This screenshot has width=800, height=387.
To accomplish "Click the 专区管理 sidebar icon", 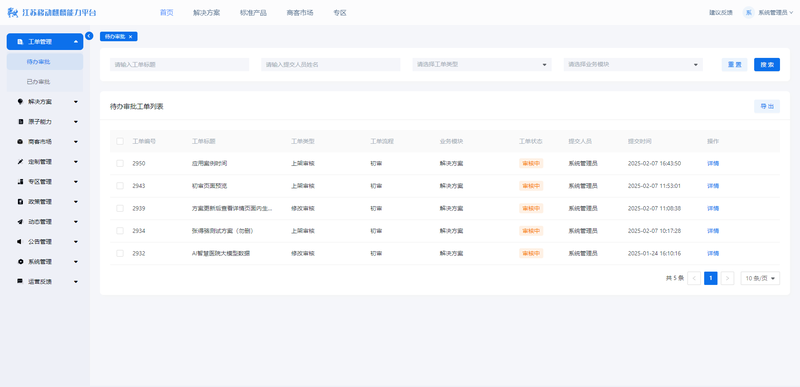I will pyautogui.click(x=20, y=182).
